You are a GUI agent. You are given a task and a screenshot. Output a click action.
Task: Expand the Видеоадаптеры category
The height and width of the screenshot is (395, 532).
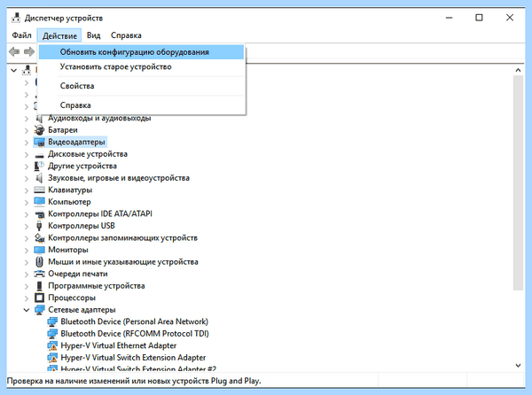[x=27, y=143]
